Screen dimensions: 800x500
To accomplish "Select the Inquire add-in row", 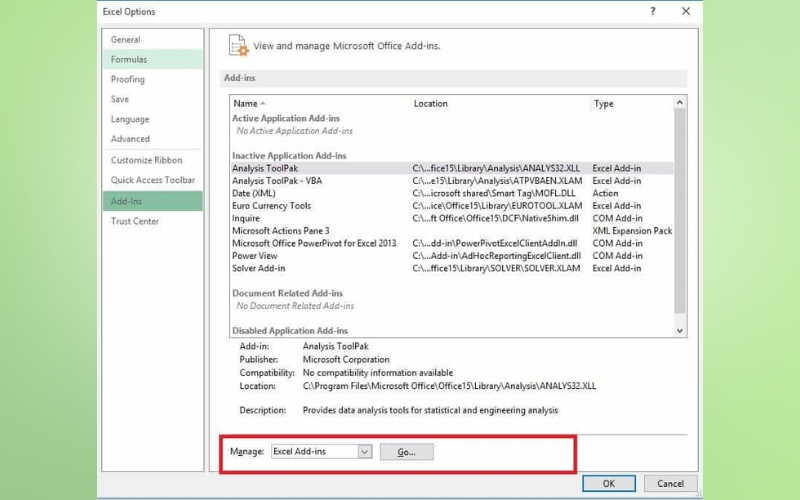I will 452,218.
